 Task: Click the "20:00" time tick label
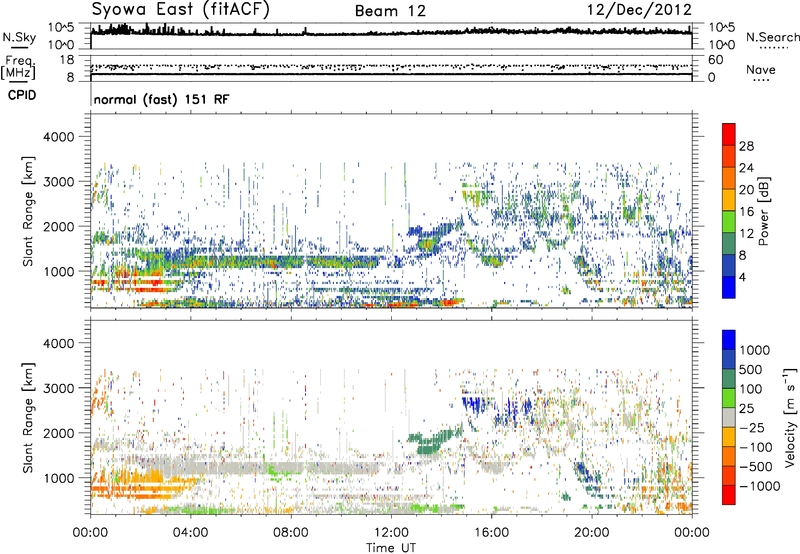[x=591, y=533]
